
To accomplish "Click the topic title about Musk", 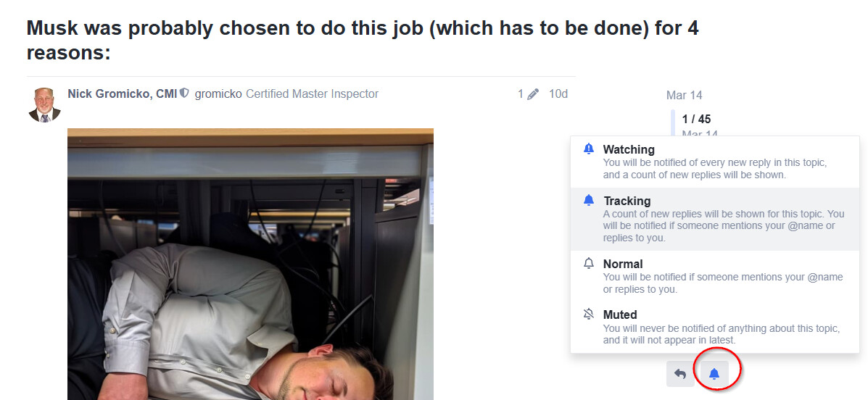I will click(x=363, y=41).
